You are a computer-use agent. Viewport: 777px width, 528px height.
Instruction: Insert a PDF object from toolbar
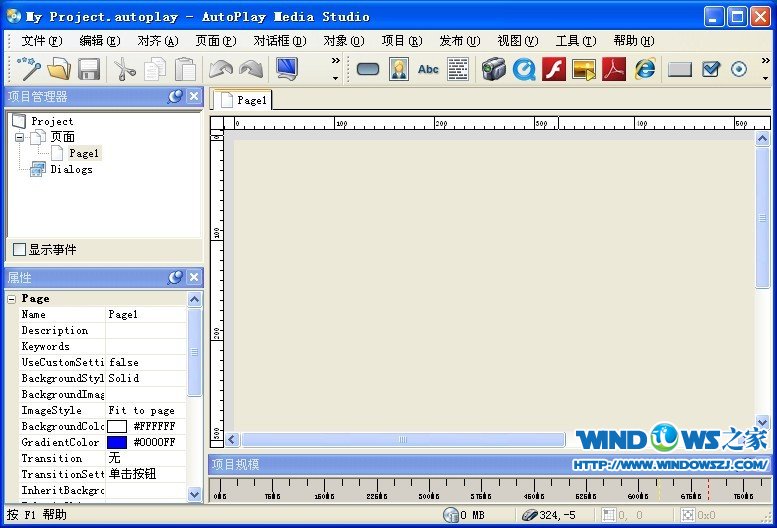(614, 69)
